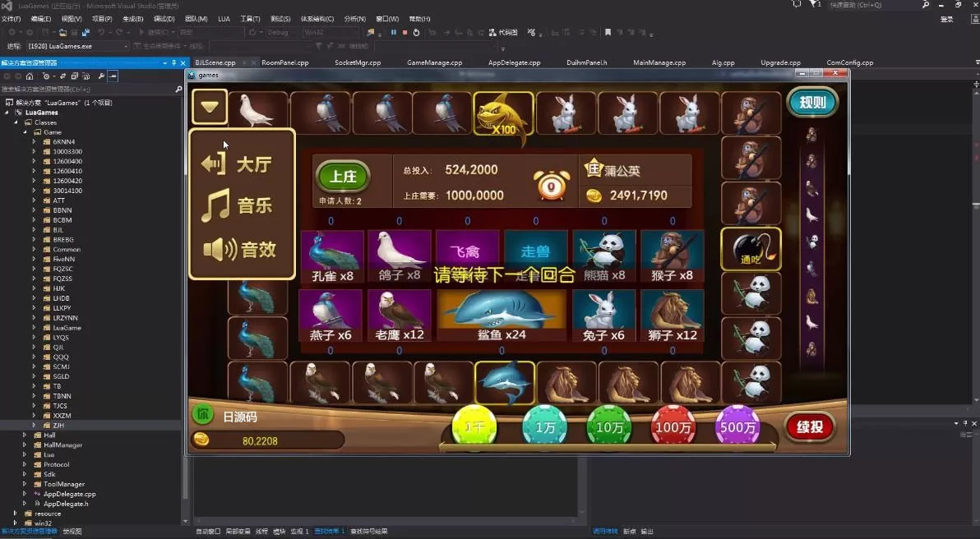
Task: Select the green 1万 betting chip
Action: tap(544, 426)
